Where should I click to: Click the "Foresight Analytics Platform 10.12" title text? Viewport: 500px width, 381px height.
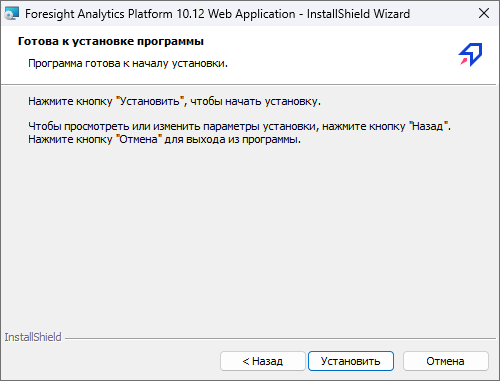115,14
